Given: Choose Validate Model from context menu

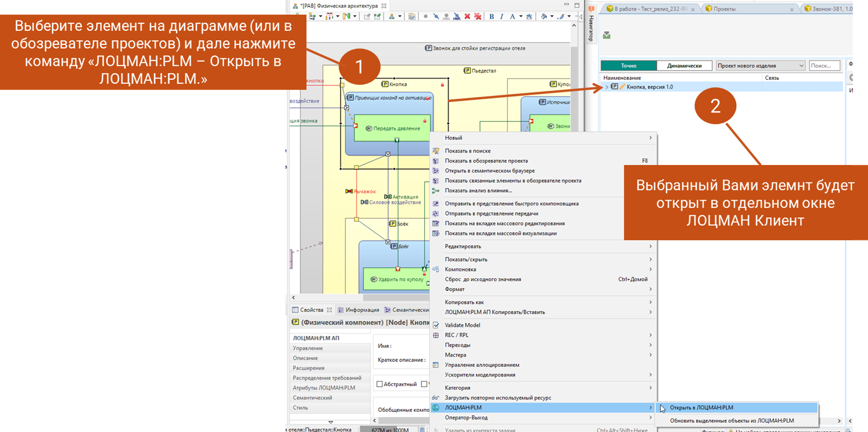Looking at the screenshot, I should click(x=462, y=325).
